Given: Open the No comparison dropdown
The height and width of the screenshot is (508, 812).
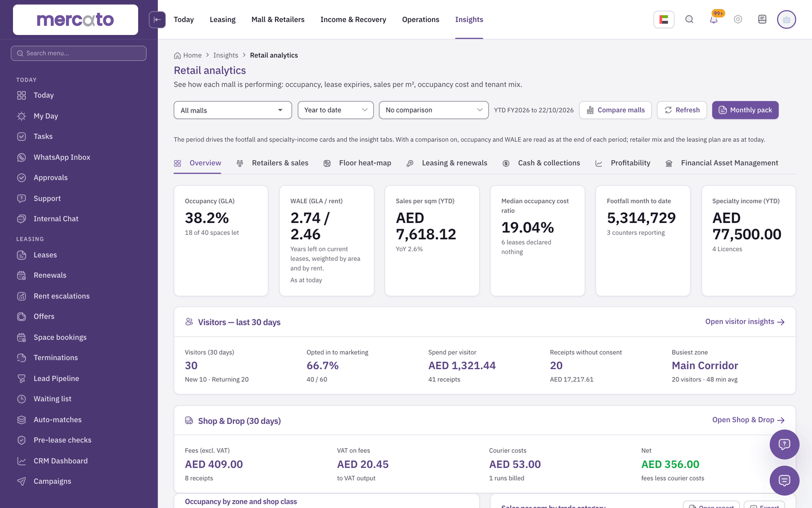Looking at the screenshot, I should coord(434,110).
